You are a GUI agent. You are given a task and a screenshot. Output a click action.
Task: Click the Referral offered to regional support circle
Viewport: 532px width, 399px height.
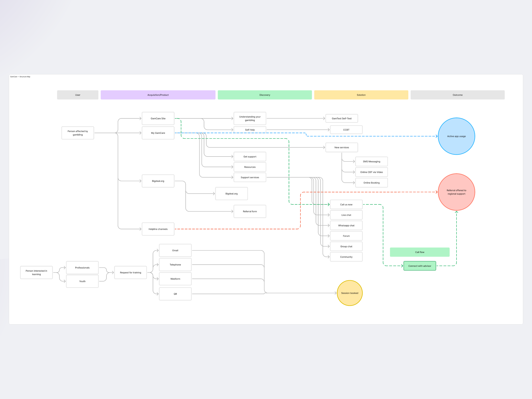(x=456, y=192)
